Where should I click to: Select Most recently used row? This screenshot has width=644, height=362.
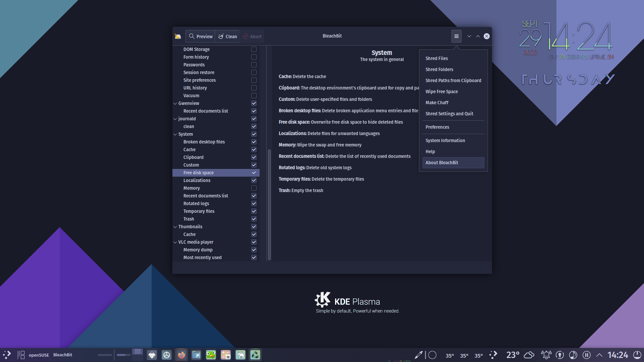(x=216, y=257)
